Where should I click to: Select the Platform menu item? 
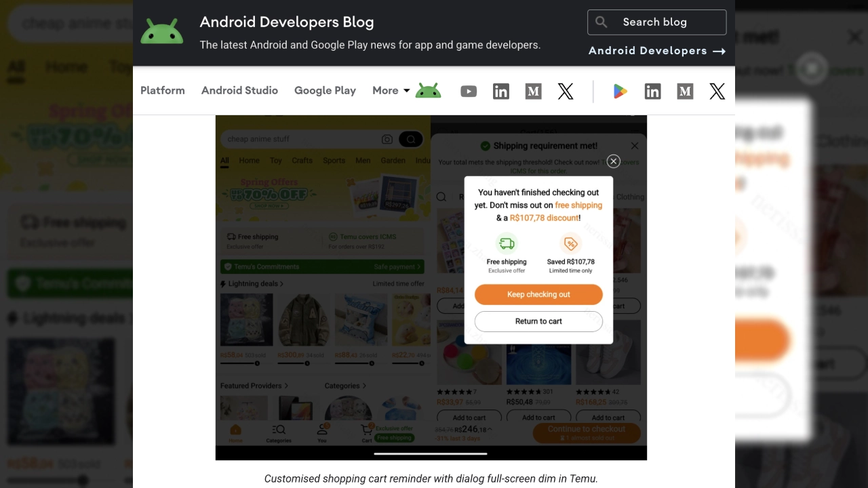coord(163,90)
